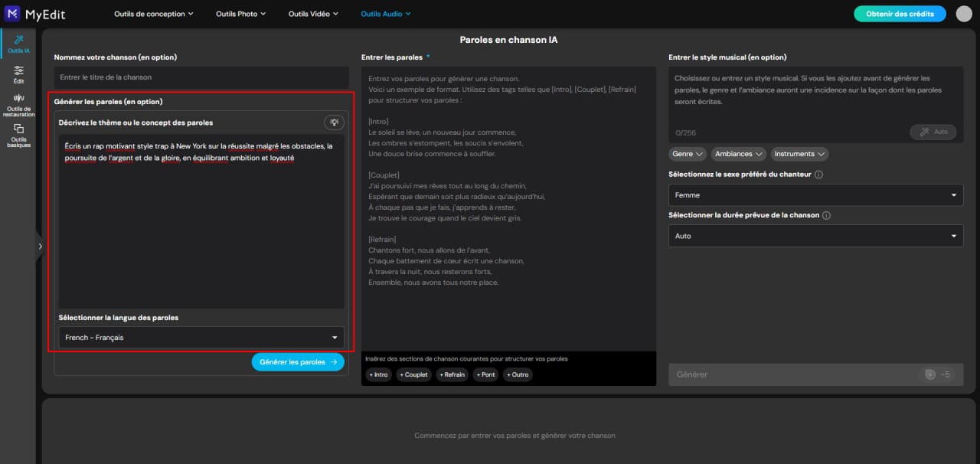980x464 pixels.
Task: Click Obtenir des crédits button
Action: 900,14
